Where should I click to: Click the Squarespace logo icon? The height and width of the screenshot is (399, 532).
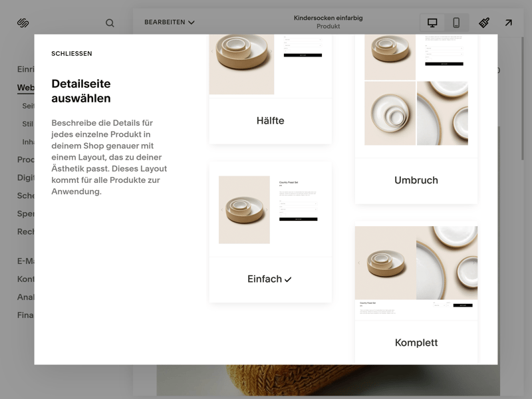coord(23,23)
